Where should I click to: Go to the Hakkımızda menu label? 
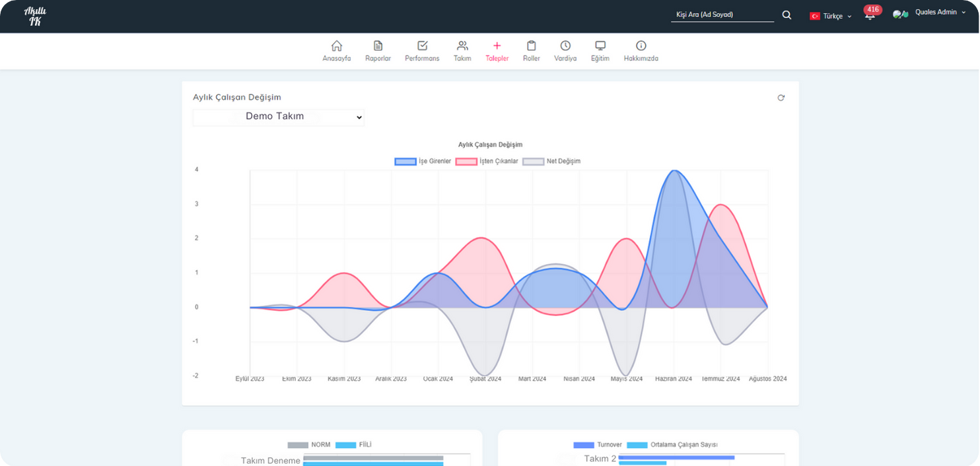(x=641, y=59)
